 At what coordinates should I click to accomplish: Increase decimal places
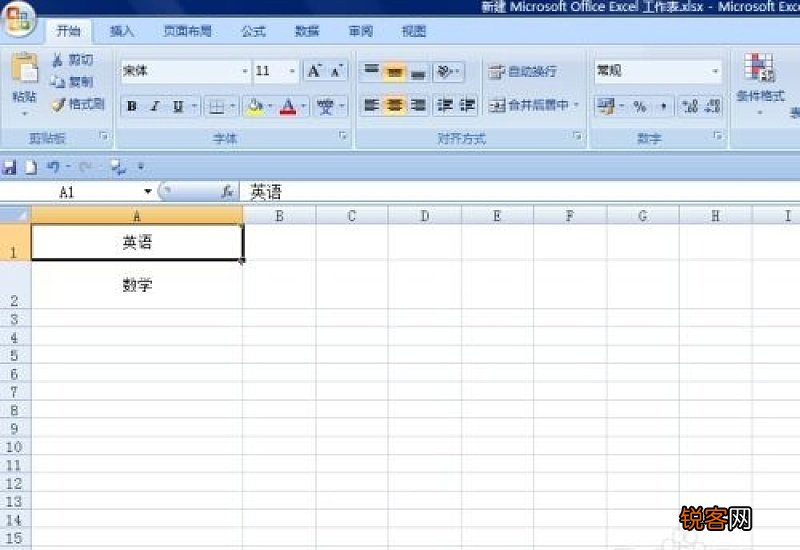(690, 106)
